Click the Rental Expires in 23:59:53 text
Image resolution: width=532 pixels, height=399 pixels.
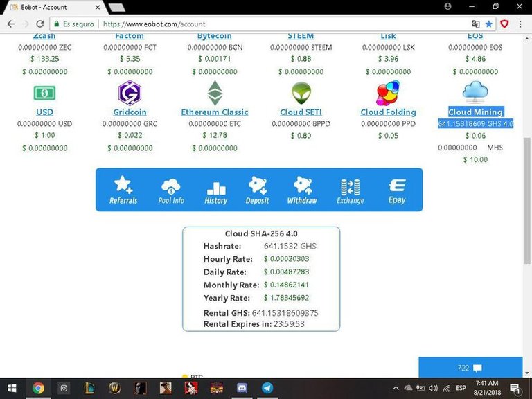coord(254,324)
